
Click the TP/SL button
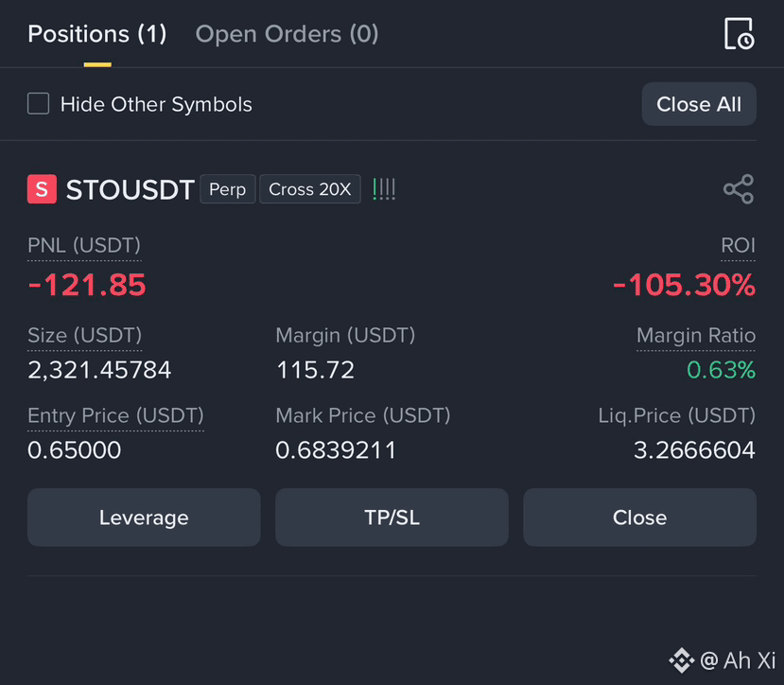(x=392, y=518)
